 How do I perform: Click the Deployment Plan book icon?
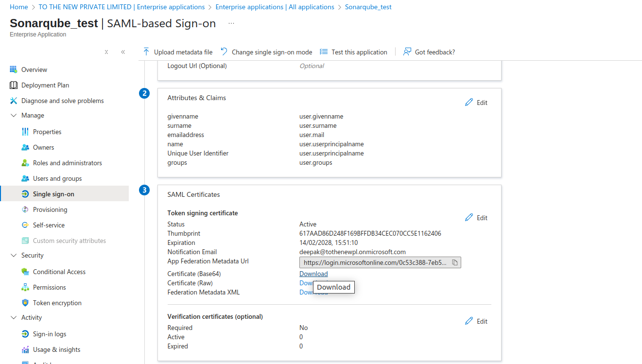click(14, 85)
